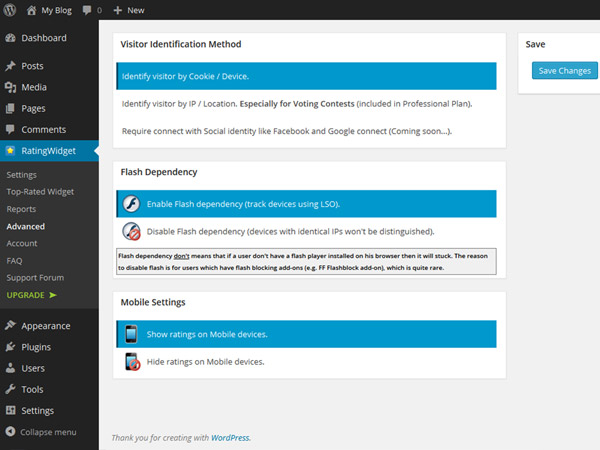The image size is (600, 450).
Task: Click the RatingWidget star icon
Action: click(x=10, y=150)
